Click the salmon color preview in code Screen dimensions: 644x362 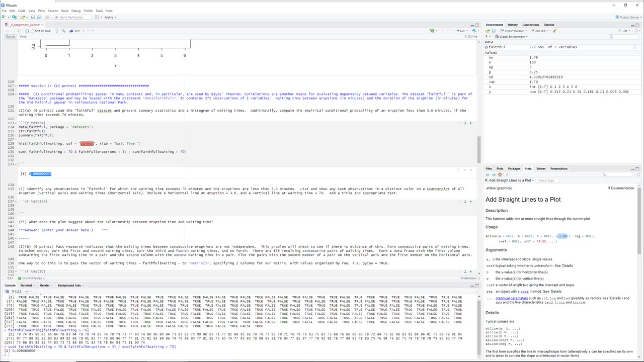point(87,143)
